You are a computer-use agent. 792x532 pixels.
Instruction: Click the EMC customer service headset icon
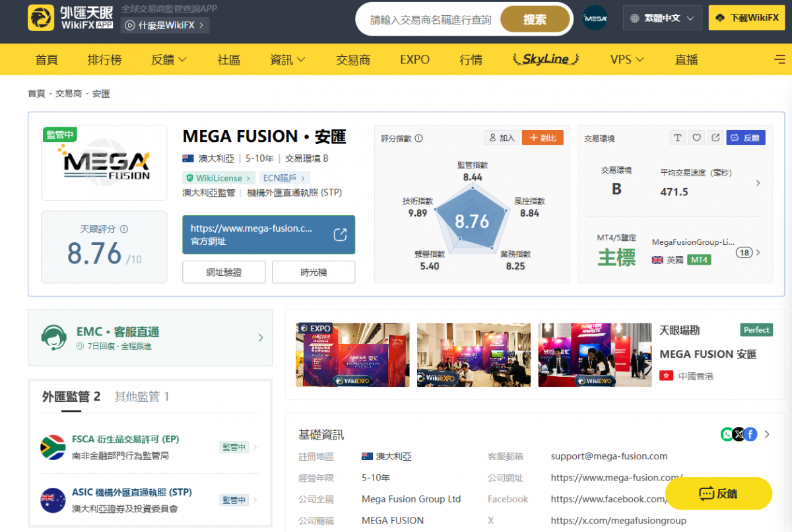pos(53,337)
